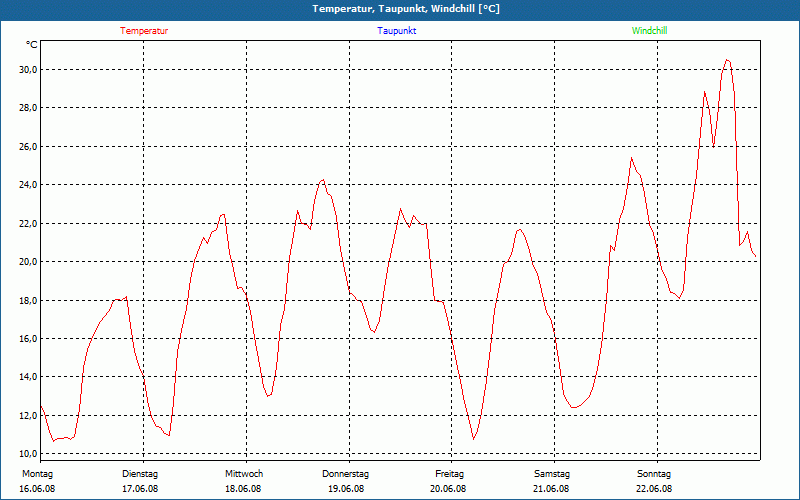
Task: Click the red Temperatur legend label
Action: (x=144, y=31)
